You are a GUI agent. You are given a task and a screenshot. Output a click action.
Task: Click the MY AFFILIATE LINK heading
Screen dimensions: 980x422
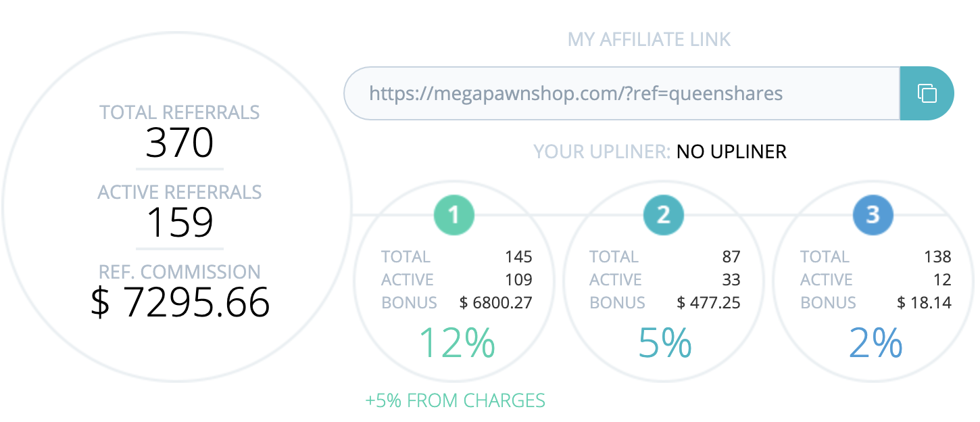tap(649, 40)
